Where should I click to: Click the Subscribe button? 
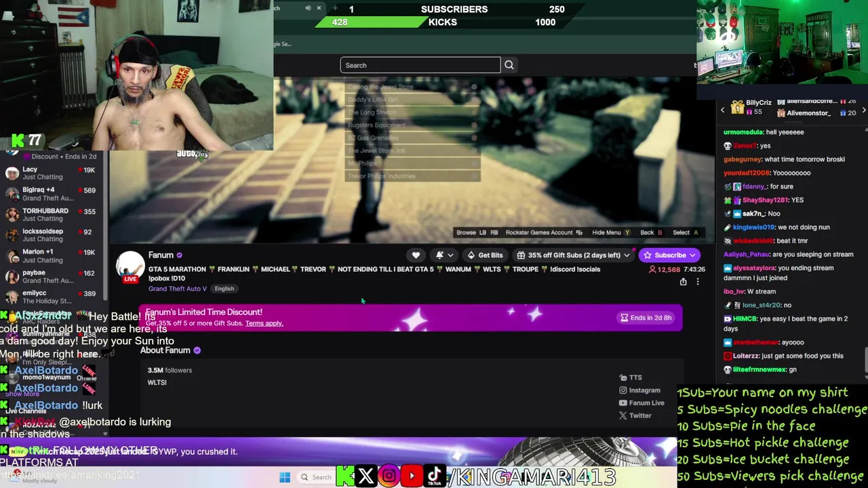point(670,255)
